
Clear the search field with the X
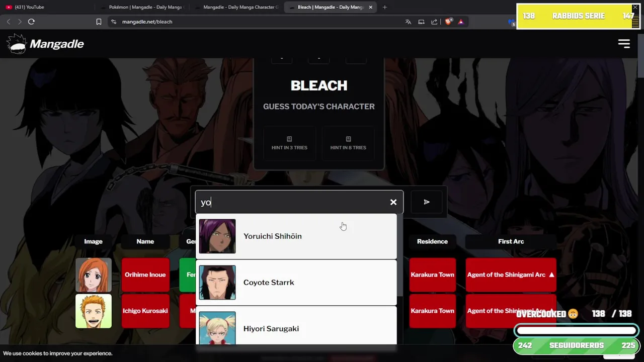click(x=393, y=202)
